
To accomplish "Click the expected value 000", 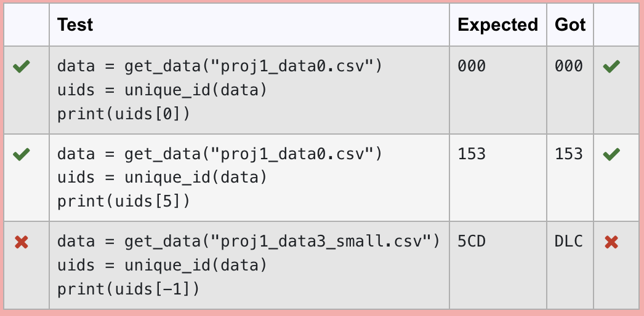I will pyautogui.click(x=472, y=66).
